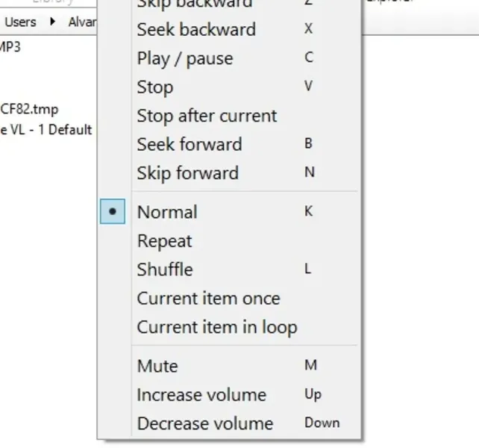Click the Users breadcrumb segment
This screenshot has width=479, height=448.
20,22
